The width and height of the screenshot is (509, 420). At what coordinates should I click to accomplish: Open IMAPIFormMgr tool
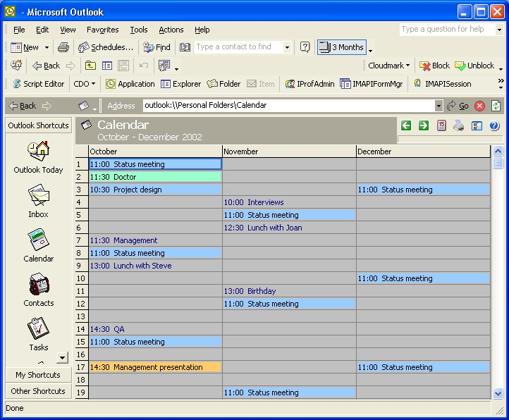(x=371, y=84)
